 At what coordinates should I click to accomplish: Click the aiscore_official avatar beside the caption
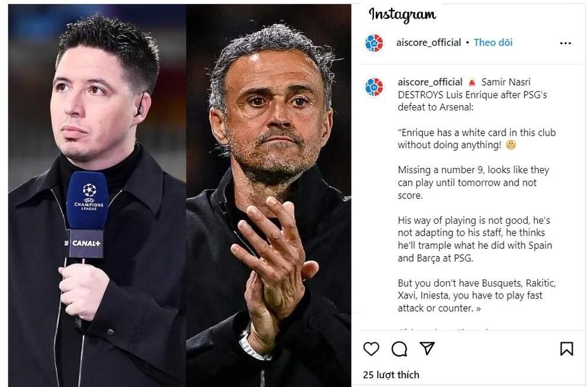[374, 87]
